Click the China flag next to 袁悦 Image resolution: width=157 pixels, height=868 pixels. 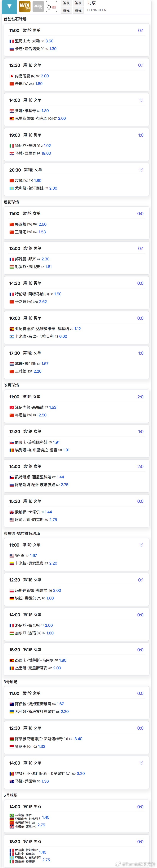tap(11, 181)
